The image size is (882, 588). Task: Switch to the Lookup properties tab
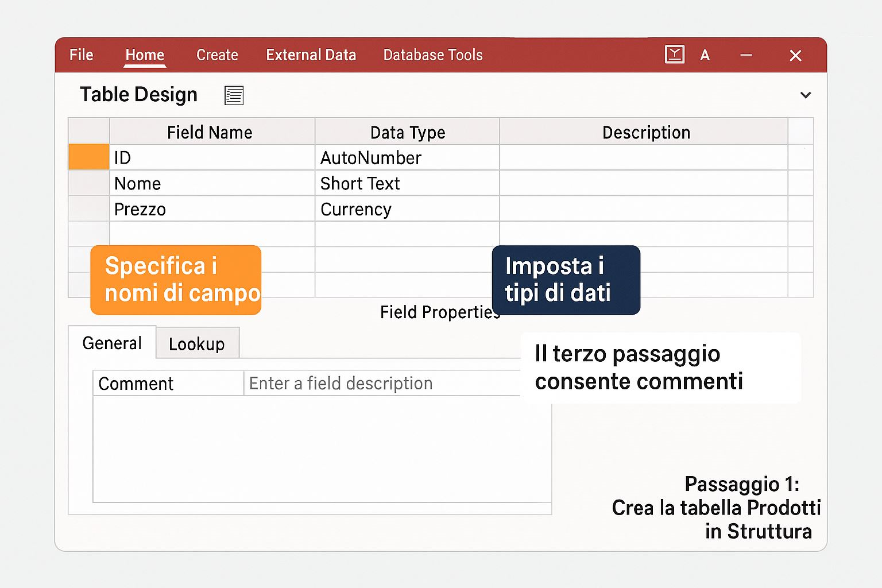pos(197,344)
